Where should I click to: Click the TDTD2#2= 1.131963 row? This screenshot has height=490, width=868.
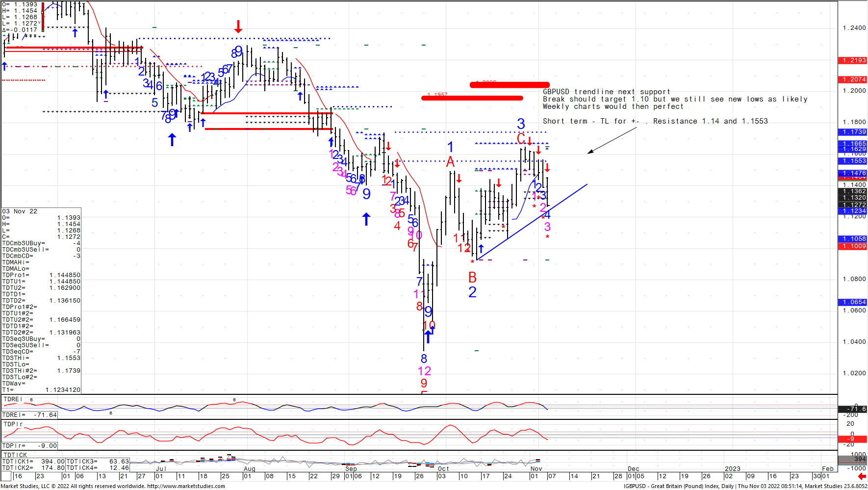click(x=41, y=333)
